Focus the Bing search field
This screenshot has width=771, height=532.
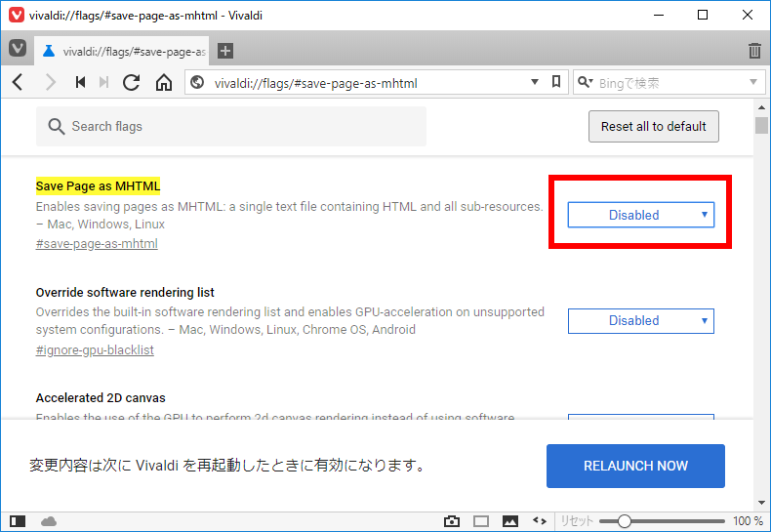(669, 83)
